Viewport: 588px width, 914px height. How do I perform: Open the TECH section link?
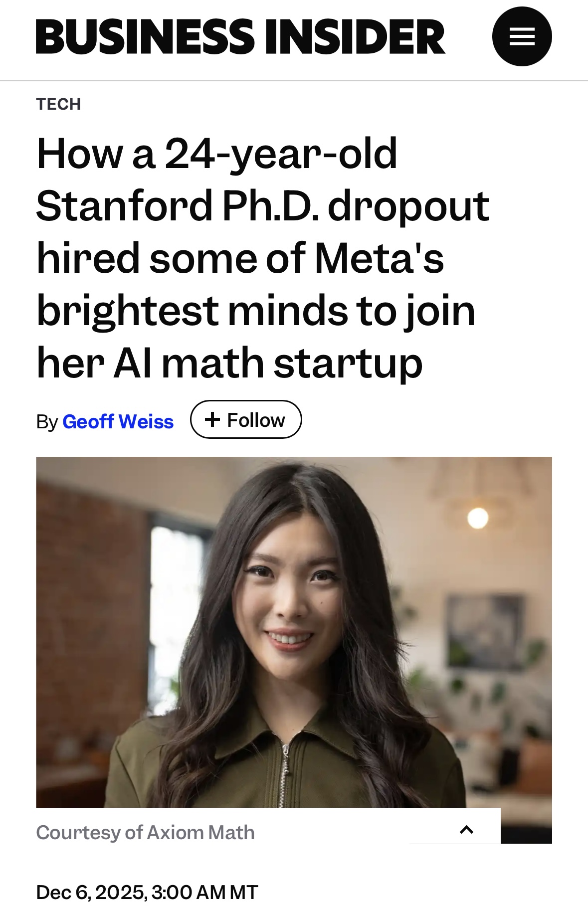pos(58,104)
